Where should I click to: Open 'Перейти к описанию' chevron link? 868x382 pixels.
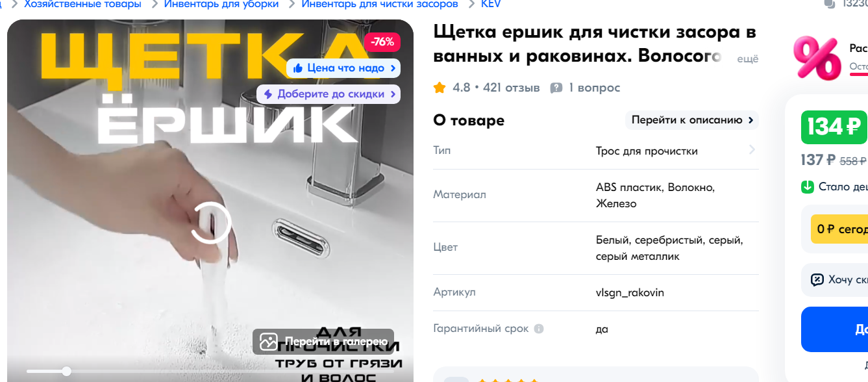point(692,120)
